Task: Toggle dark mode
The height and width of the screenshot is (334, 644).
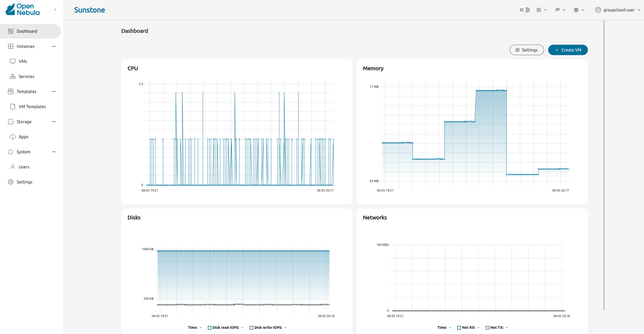Action: (x=524, y=10)
